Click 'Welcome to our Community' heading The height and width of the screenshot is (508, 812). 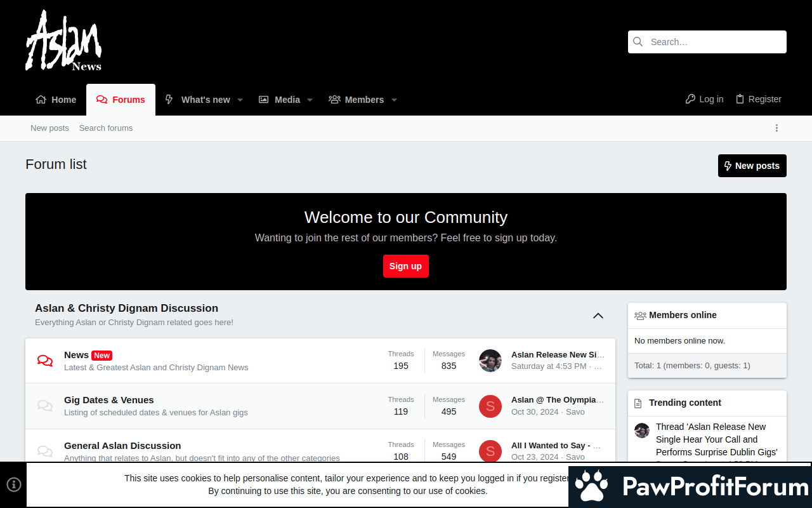tap(406, 217)
